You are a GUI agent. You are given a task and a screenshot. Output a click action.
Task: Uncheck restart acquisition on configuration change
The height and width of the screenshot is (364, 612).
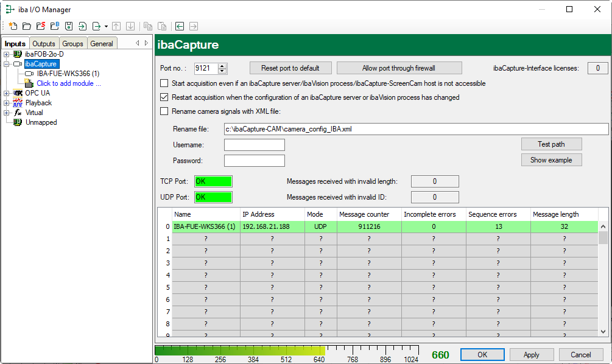pyautogui.click(x=164, y=97)
